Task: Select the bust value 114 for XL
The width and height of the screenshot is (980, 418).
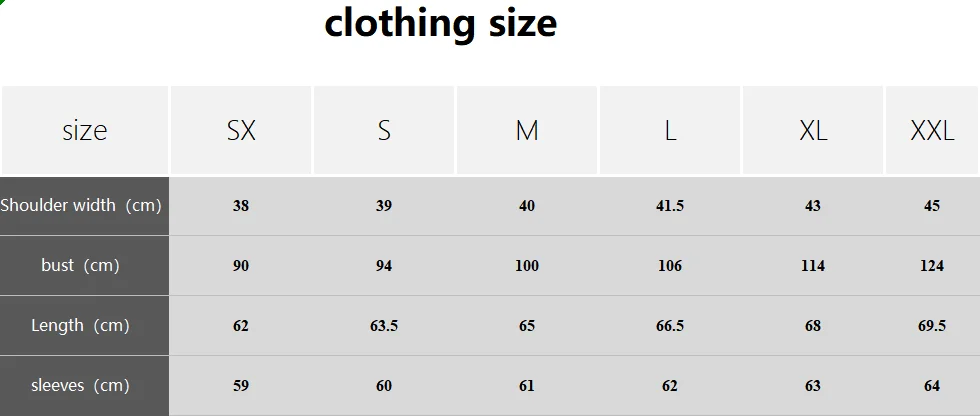Action: click(x=813, y=266)
